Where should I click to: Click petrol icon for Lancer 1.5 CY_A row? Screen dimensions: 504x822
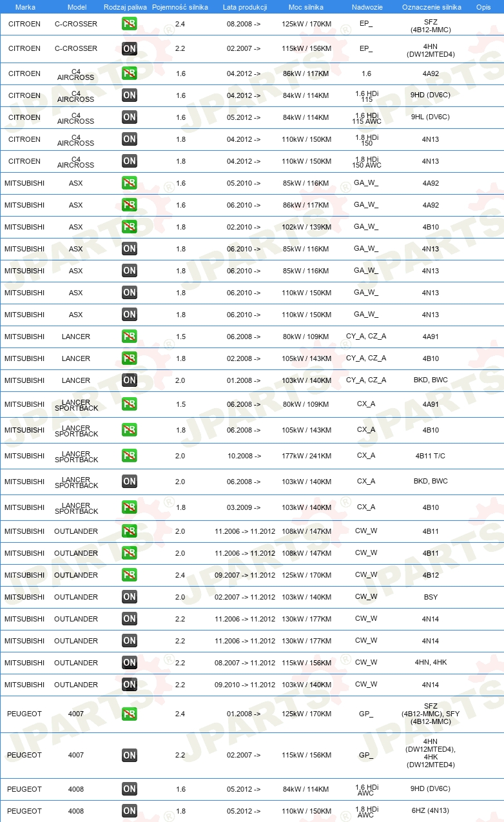130,337
